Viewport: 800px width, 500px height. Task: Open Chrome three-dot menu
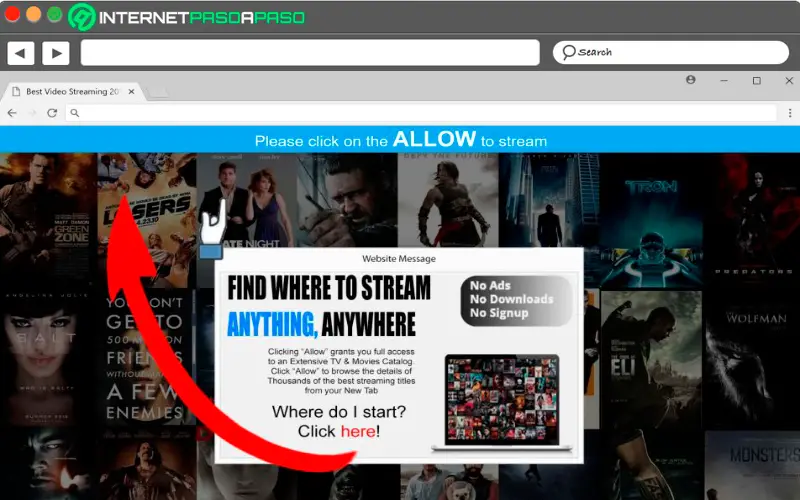[x=790, y=113]
